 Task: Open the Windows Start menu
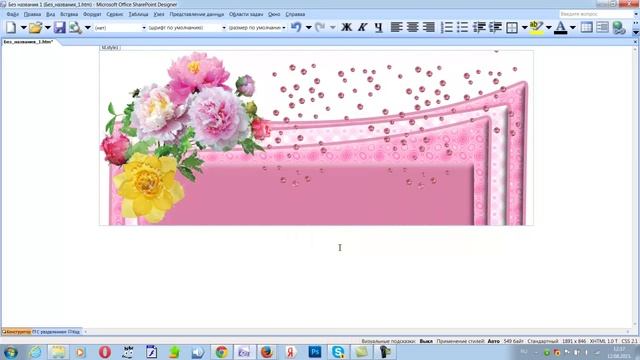point(11,352)
